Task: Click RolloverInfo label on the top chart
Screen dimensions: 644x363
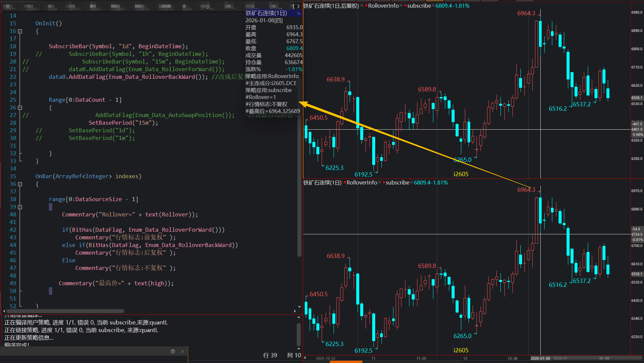Action: tap(383, 6)
